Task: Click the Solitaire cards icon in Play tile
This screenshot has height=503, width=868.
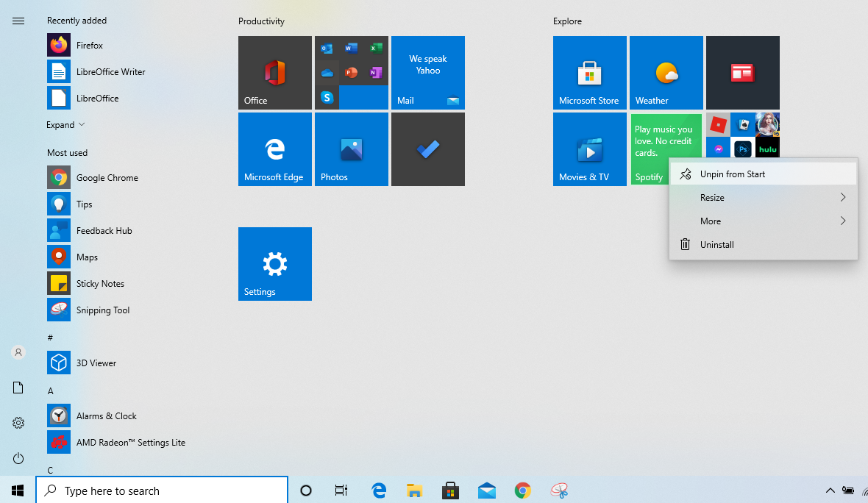Action: pyautogui.click(x=743, y=125)
